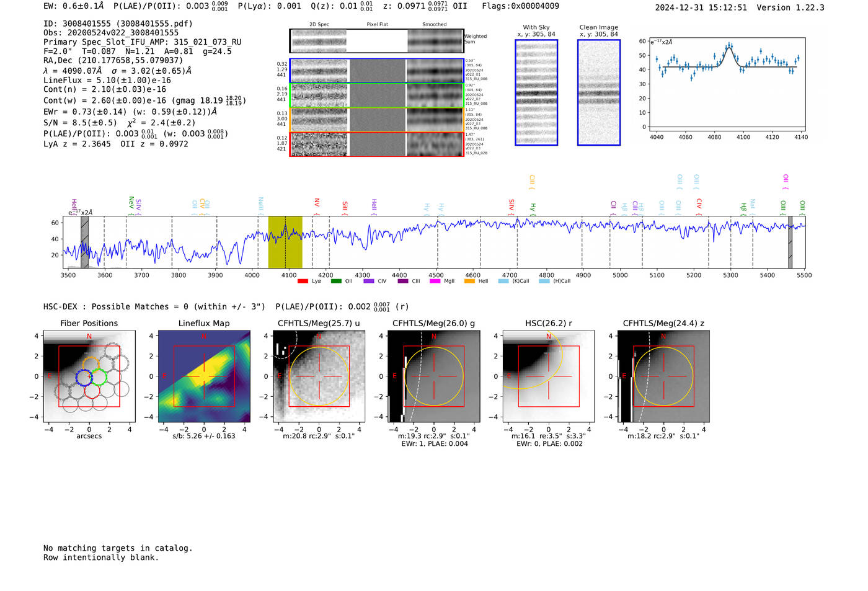Viewport: 868px width, 591px height.
Task: Open the Lineflux Map thumbnail
Action: (x=204, y=376)
